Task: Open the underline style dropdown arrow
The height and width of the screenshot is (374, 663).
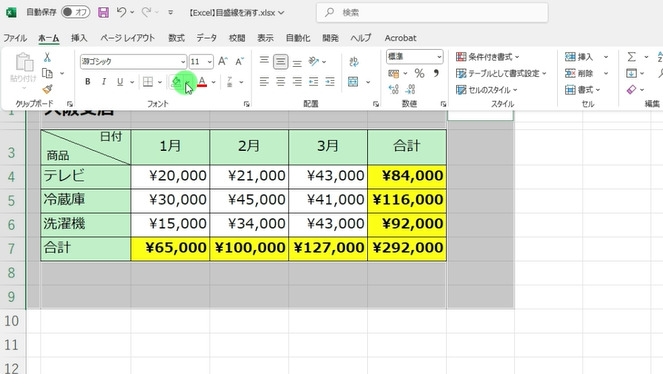Action: pos(132,82)
